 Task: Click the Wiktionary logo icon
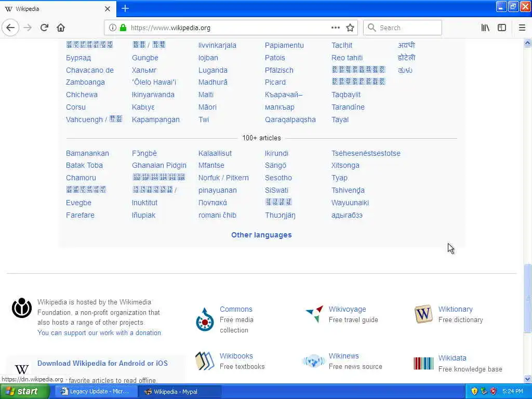point(423,314)
